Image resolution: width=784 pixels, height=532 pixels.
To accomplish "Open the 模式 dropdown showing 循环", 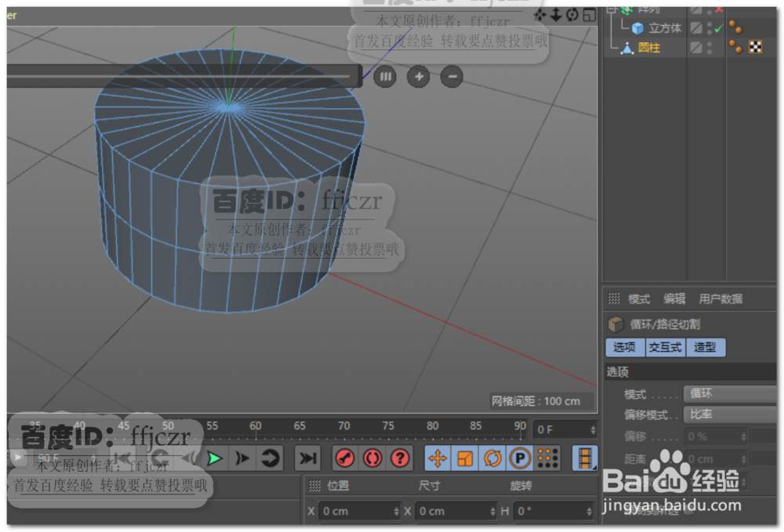I will pos(730,393).
